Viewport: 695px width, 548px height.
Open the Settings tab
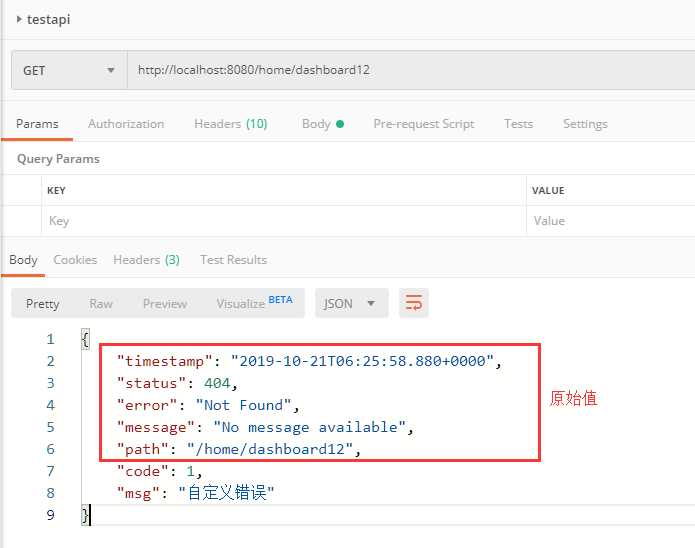click(585, 124)
